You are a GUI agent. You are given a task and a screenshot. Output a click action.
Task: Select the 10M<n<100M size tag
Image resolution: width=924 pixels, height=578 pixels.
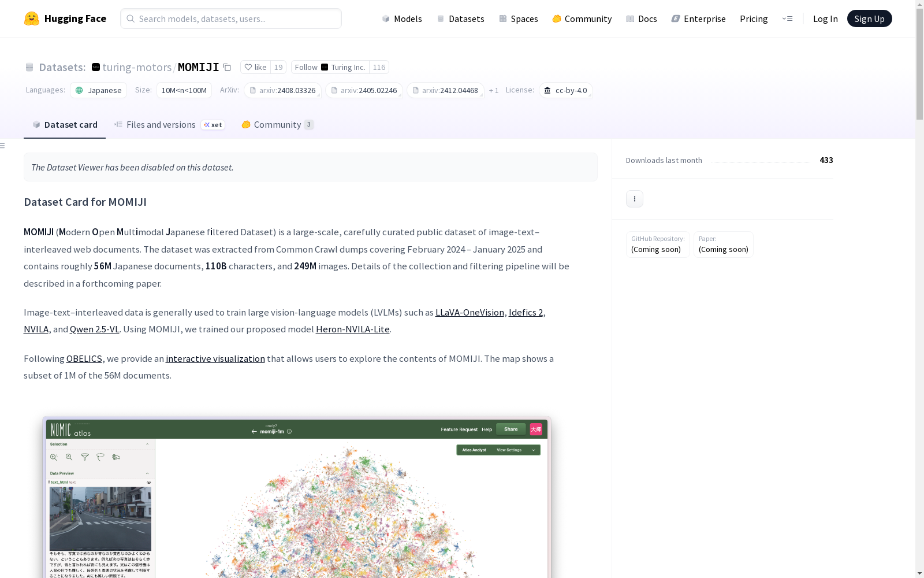point(184,90)
